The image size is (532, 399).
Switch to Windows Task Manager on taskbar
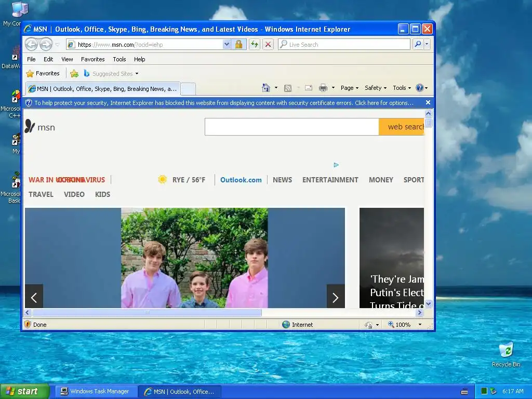pos(95,392)
